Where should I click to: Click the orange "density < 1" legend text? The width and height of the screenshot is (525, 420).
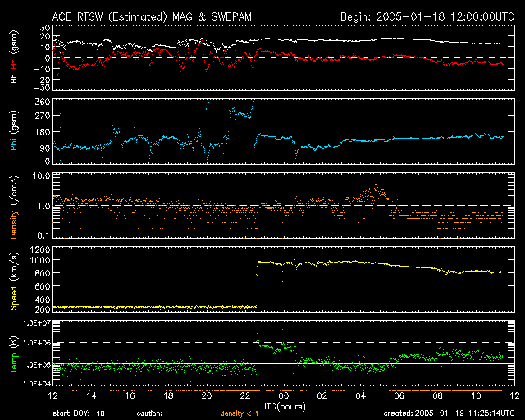point(240,413)
